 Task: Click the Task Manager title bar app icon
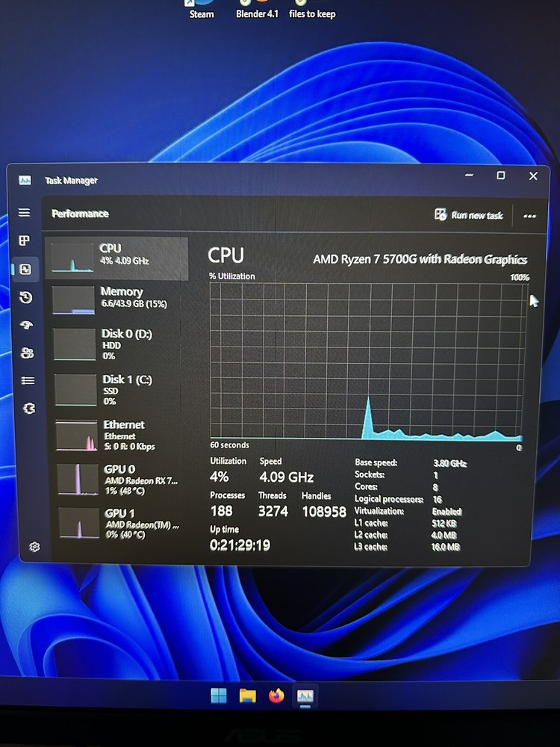pos(25,180)
